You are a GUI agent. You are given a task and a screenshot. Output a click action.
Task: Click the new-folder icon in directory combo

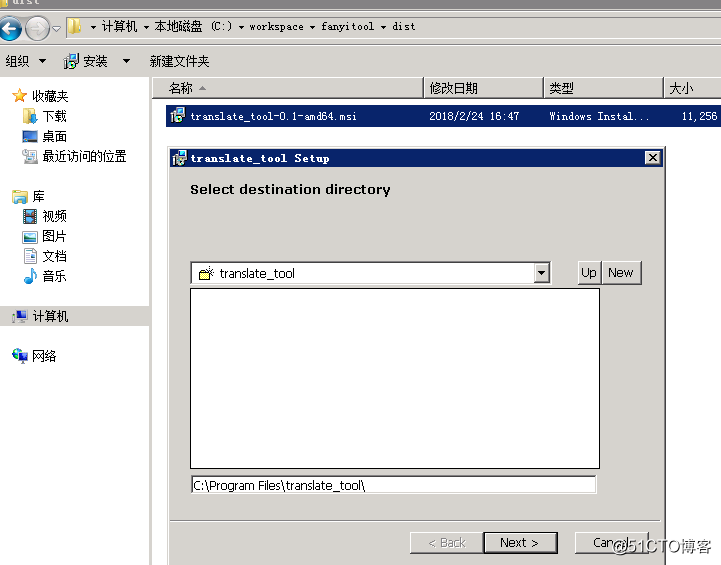[206, 273]
